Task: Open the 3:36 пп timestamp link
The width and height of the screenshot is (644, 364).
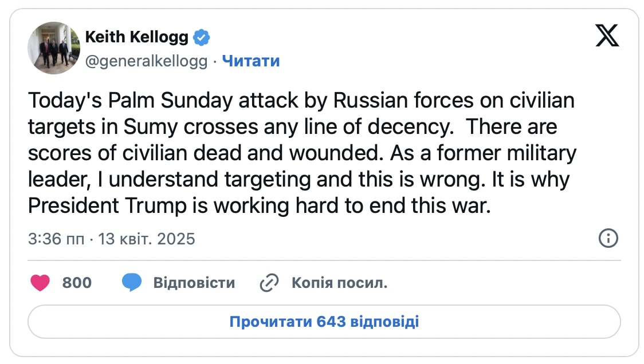Action: coord(56,239)
